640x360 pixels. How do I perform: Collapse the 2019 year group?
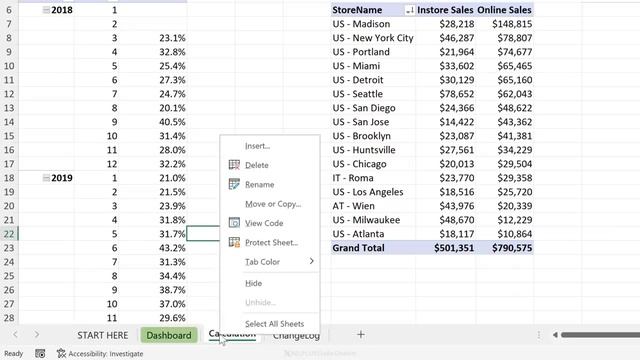(x=46, y=178)
